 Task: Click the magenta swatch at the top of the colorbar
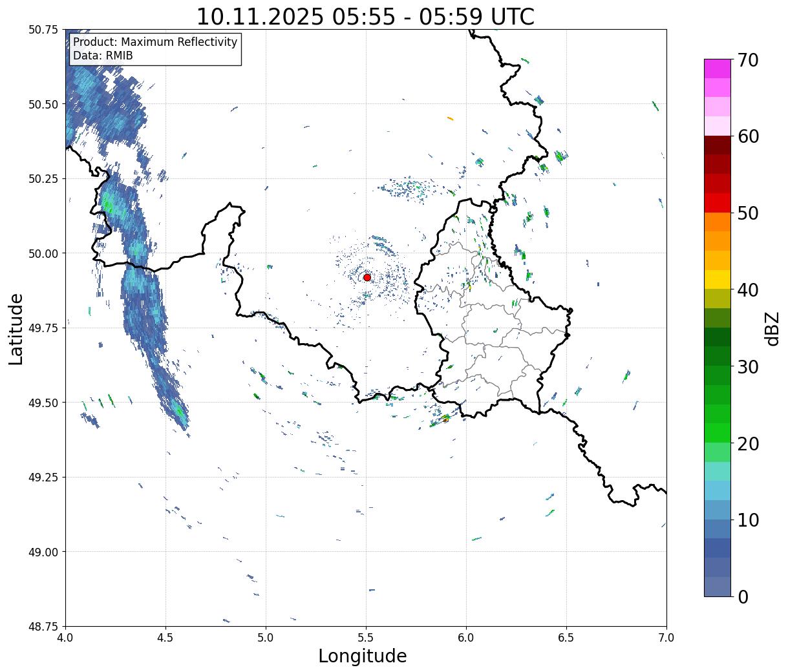pyautogui.click(x=718, y=68)
